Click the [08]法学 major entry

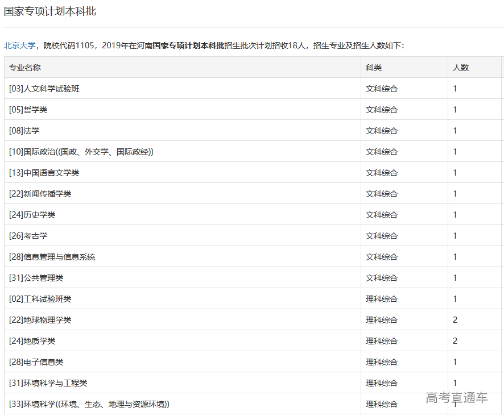[24, 131]
